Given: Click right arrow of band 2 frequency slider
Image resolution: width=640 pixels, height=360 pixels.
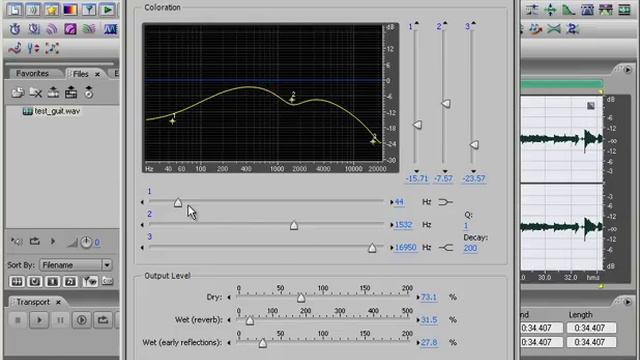Looking at the screenshot, I should click(391, 225).
